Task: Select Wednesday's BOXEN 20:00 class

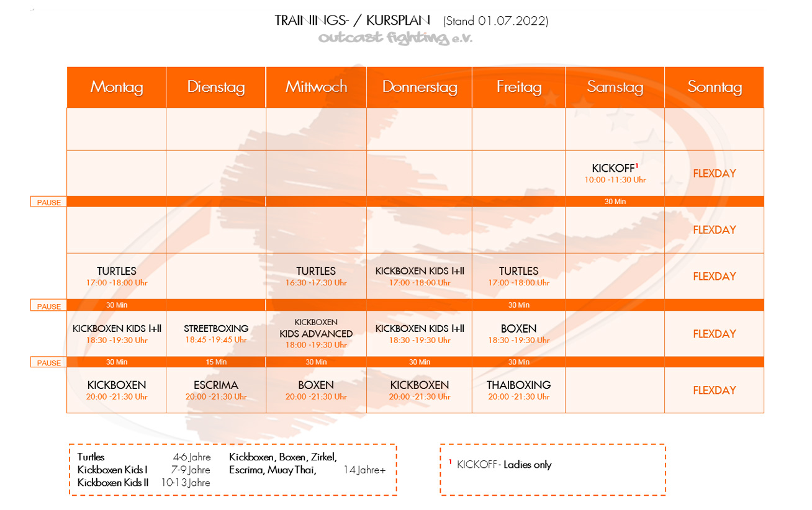Action: point(316,390)
